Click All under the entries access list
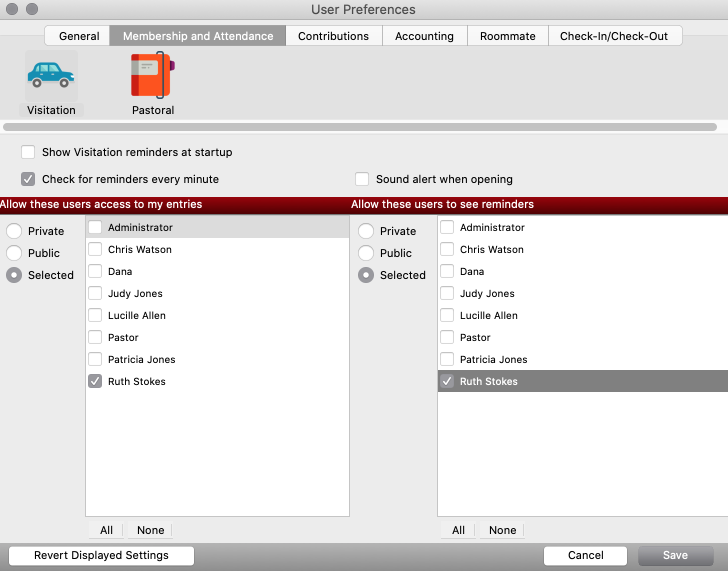 pos(106,530)
